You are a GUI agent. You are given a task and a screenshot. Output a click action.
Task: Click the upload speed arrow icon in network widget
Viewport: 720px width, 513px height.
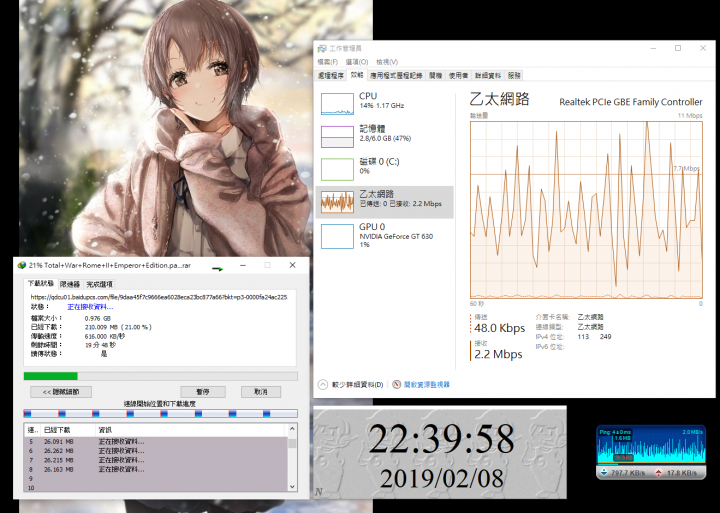click(659, 473)
